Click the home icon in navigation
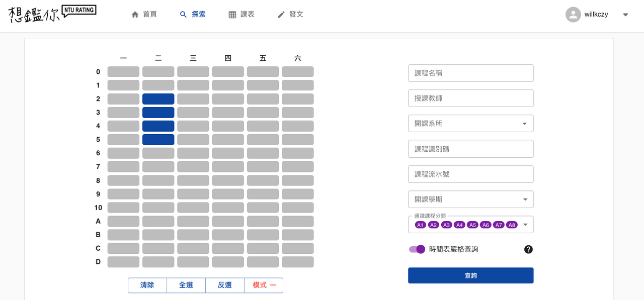 135,15
